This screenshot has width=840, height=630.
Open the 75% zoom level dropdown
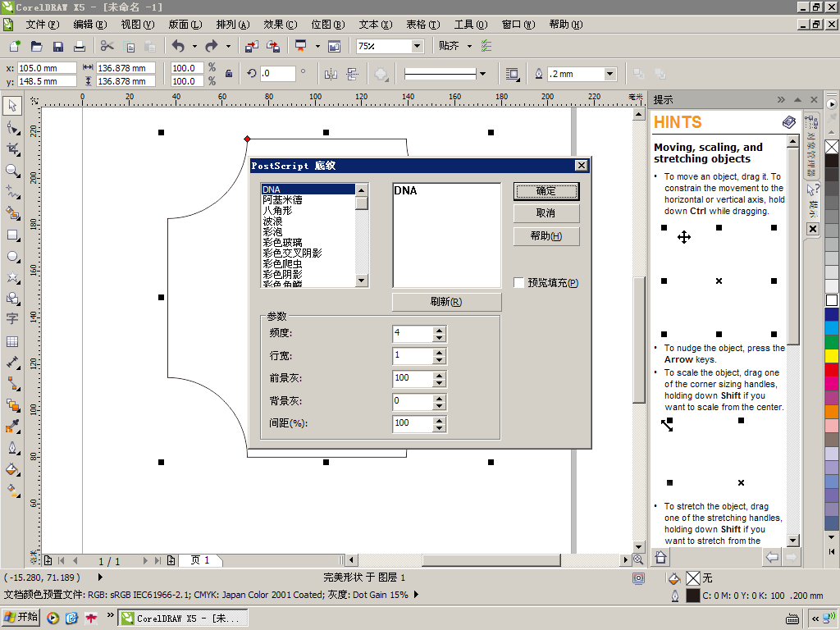(x=417, y=47)
